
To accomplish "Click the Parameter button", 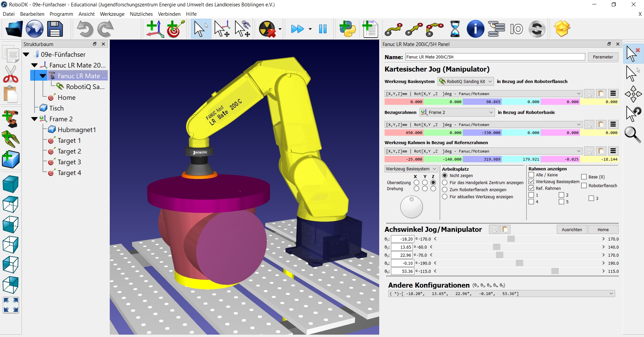I will click(603, 57).
